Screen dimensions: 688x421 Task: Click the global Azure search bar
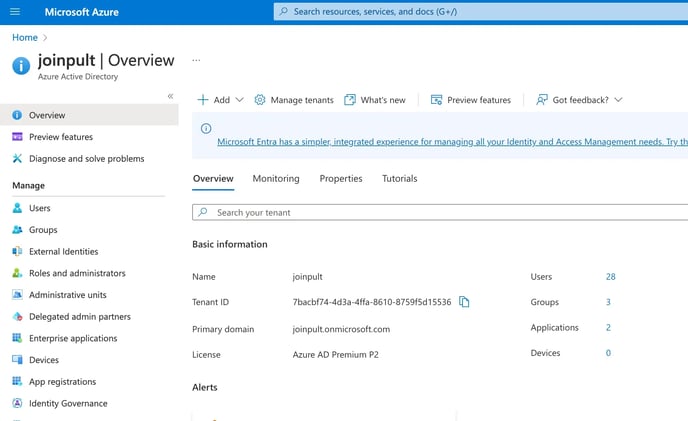point(480,11)
